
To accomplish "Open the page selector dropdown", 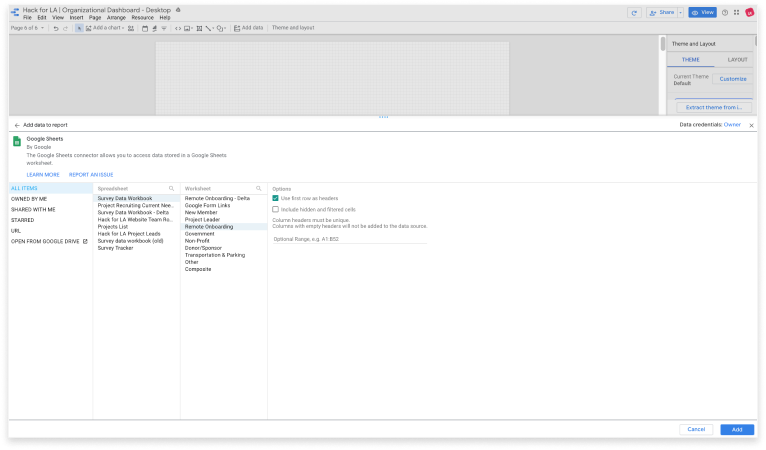I will (27, 28).
